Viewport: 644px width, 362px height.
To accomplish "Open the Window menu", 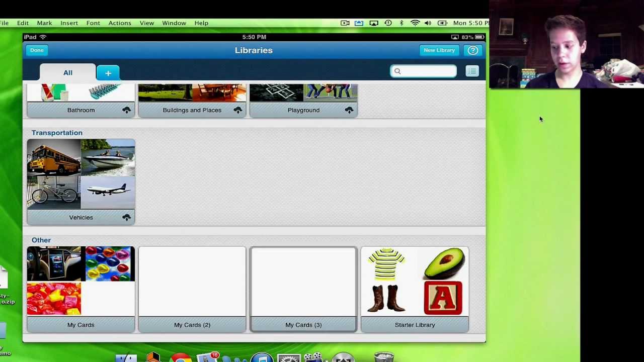I will tap(174, 23).
